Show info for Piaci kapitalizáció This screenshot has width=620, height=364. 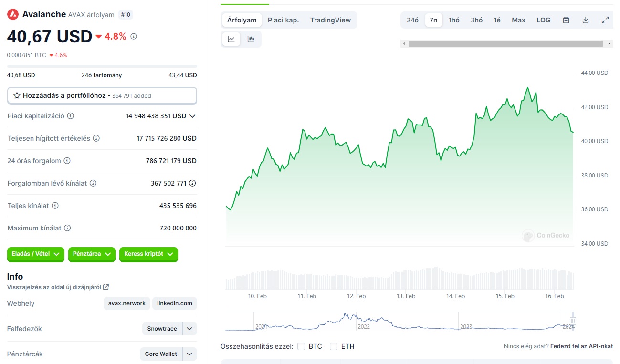pyautogui.click(x=71, y=116)
